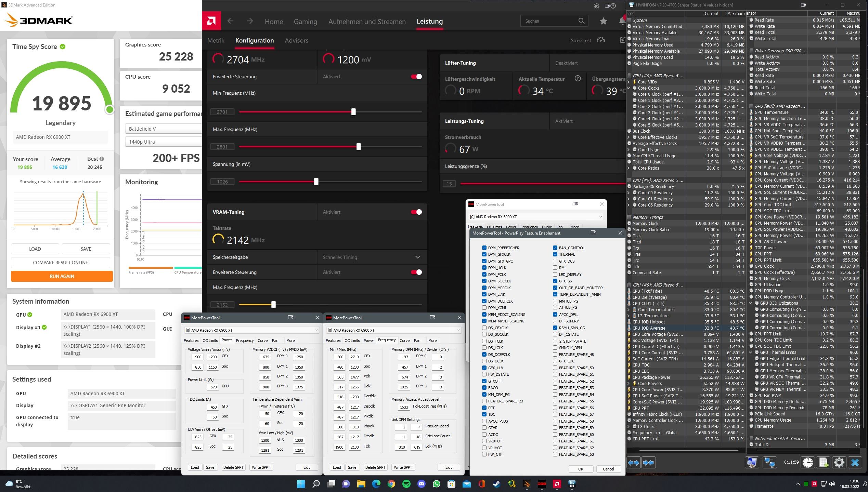Check DS_GFXCLK checkbox
Screen dimensions: 868x492
click(484, 328)
